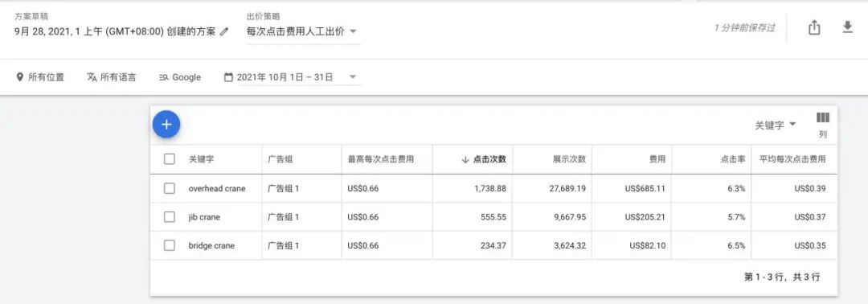Image resolution: width=868 pixels, height=304 pixels.
Task: Click the CTR value 6.5%
Action: (736, 245)
